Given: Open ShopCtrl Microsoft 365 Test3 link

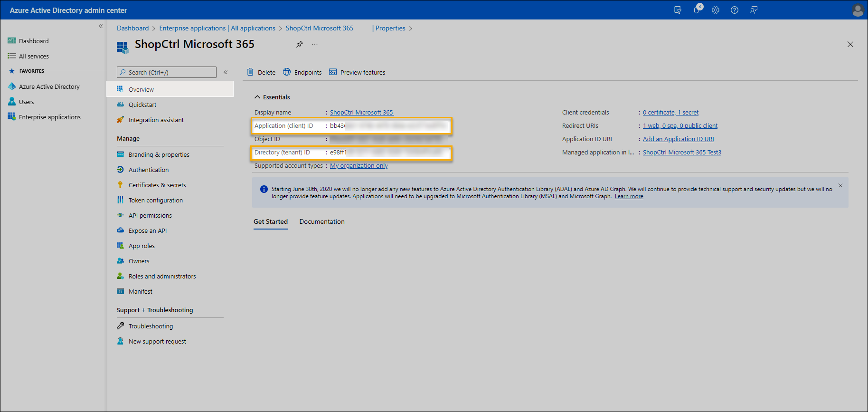Looking at the screenshot, I should (x=682, y=153).
